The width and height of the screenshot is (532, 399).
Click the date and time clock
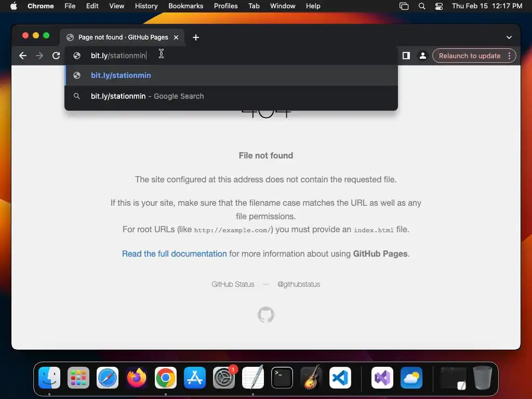[x=487, y=6]
